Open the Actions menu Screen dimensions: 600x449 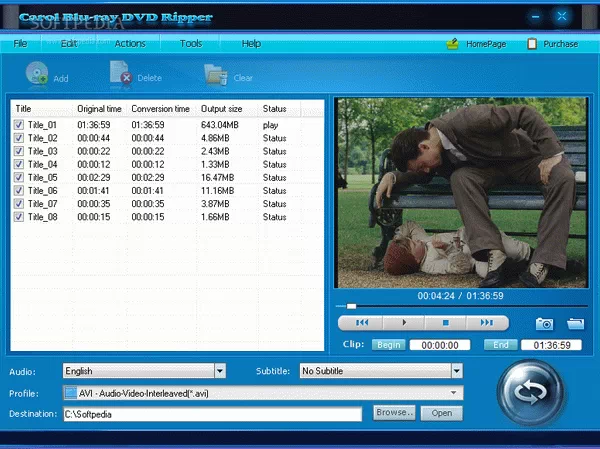pos(130,44)
